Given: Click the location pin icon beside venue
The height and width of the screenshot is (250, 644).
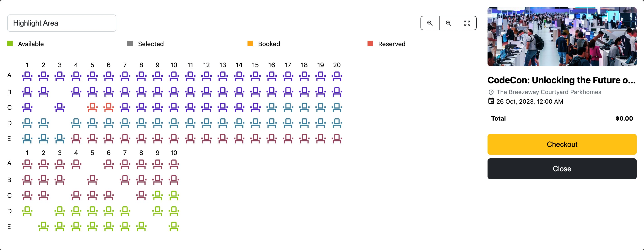Looking at the screenshot, I should [491, 92].
